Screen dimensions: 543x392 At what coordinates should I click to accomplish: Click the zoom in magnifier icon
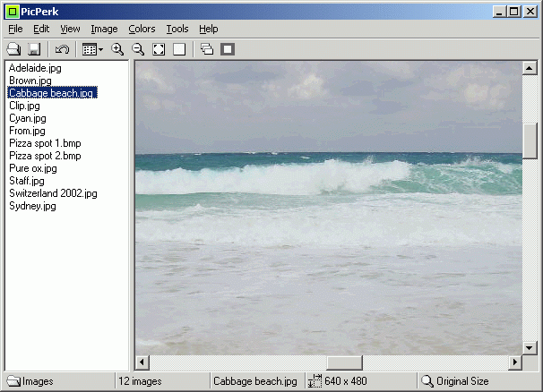(x=117, y=49)
